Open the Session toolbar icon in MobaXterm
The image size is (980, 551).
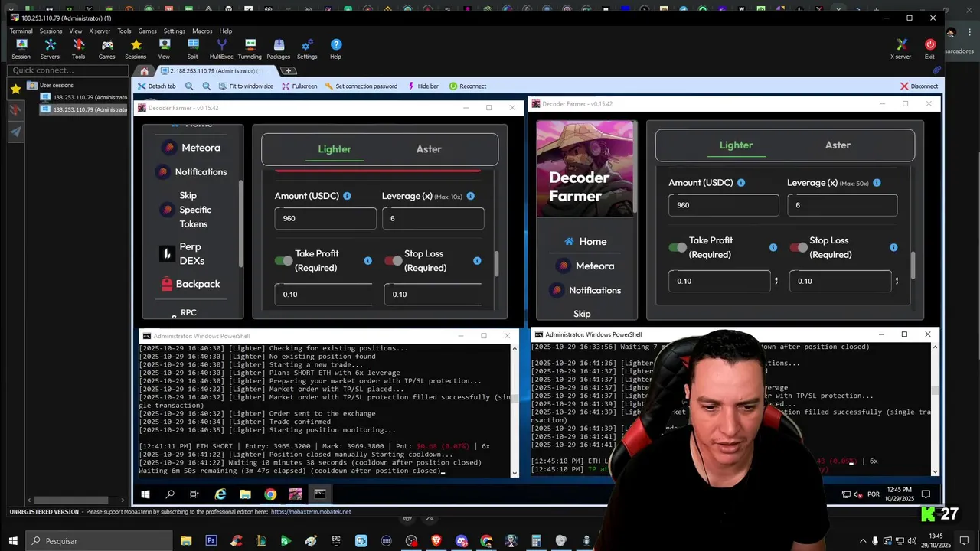tap(21, 49)
